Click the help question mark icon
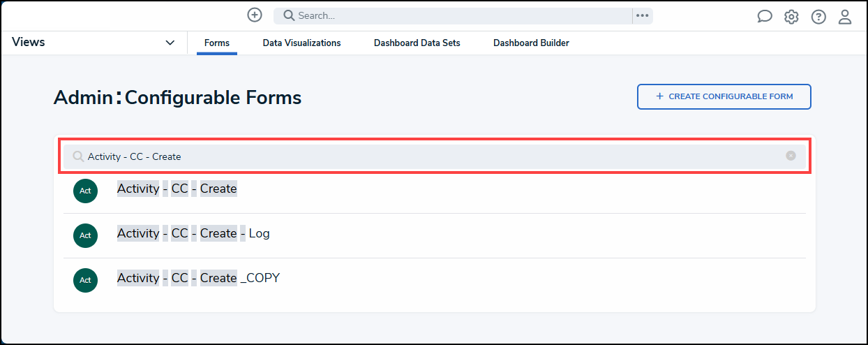Image resolution: width=868 pixels, height=345 pixels. pyautogui.click(x=818, y=17)
